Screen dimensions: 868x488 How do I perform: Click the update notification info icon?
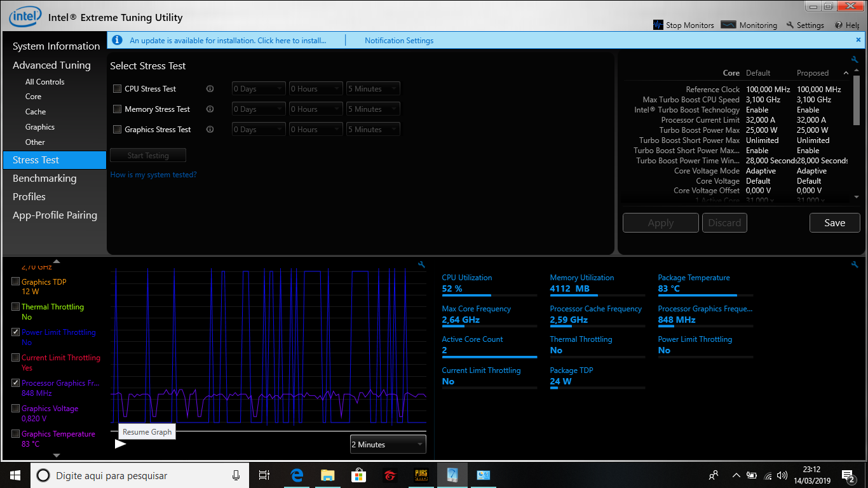coord(117,40)
